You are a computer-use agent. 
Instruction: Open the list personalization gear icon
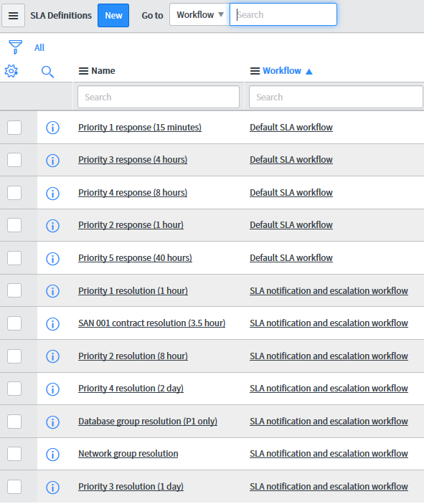11,71
